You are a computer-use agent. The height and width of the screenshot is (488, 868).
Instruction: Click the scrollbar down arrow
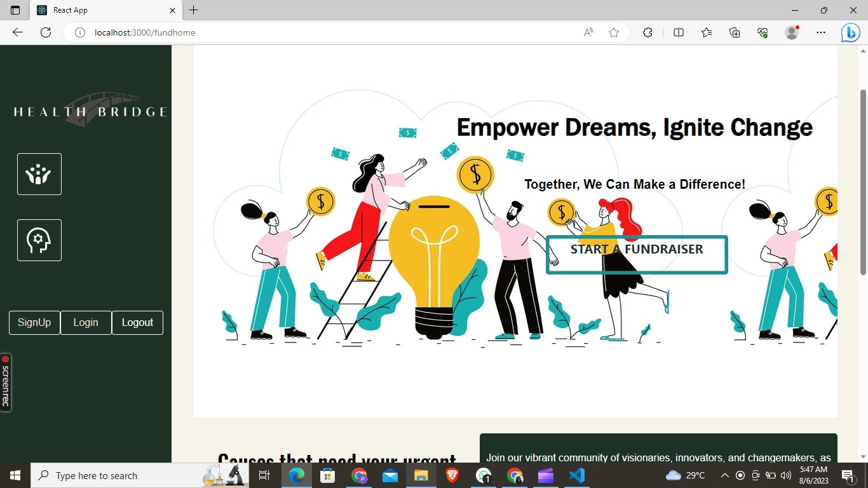pos(863,457)
